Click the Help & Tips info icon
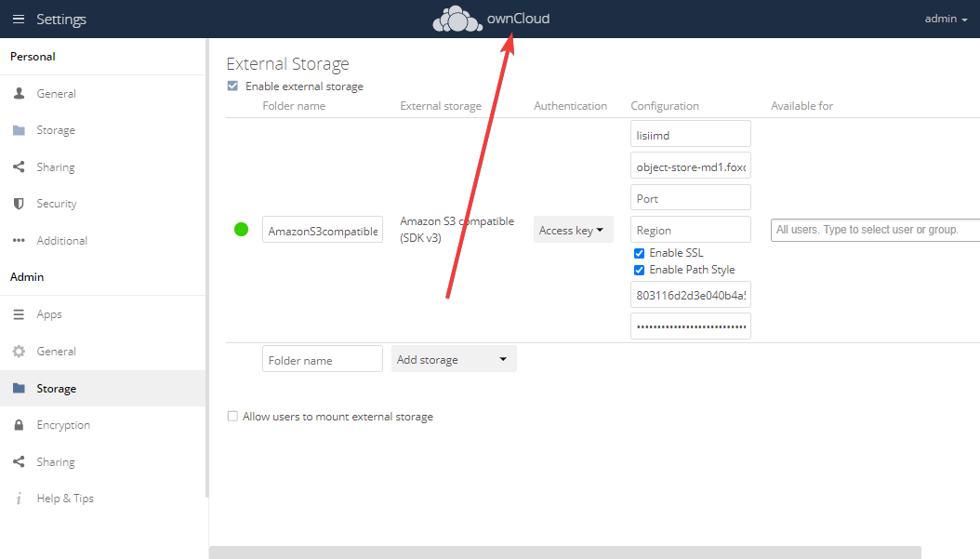The image size is (980, 559). 19,499
